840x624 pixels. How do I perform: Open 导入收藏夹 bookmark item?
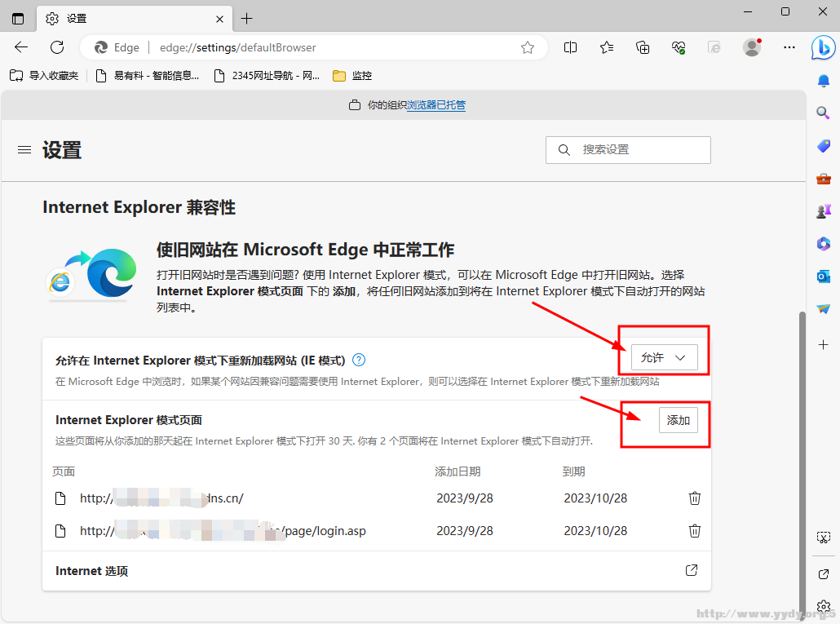pos(44,76)
